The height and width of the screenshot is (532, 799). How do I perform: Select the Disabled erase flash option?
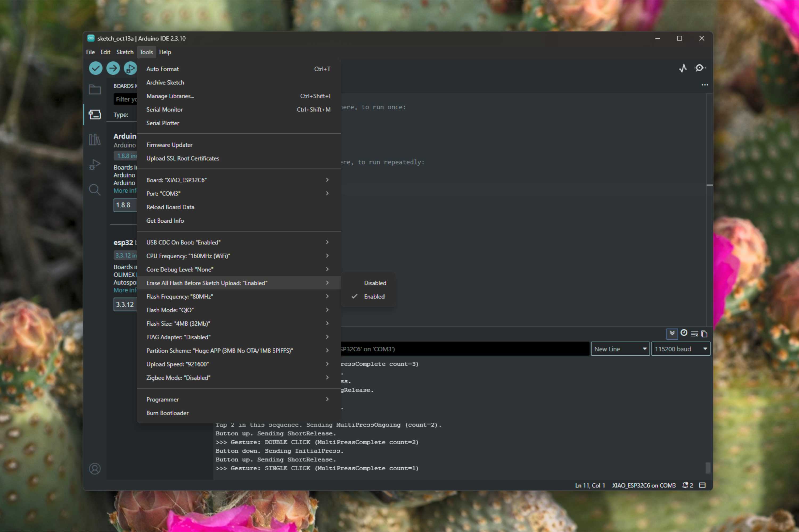coord(369,283)
